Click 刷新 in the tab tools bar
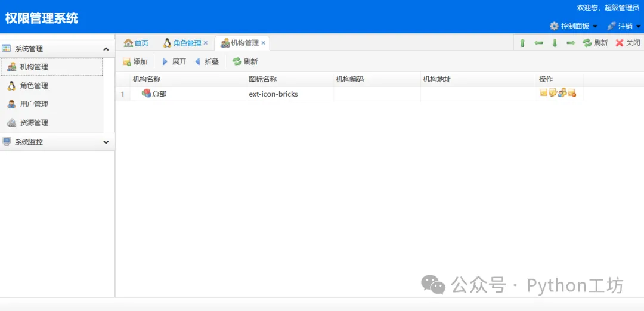Viewport: 644px width, 311px height. pos(595,43)
